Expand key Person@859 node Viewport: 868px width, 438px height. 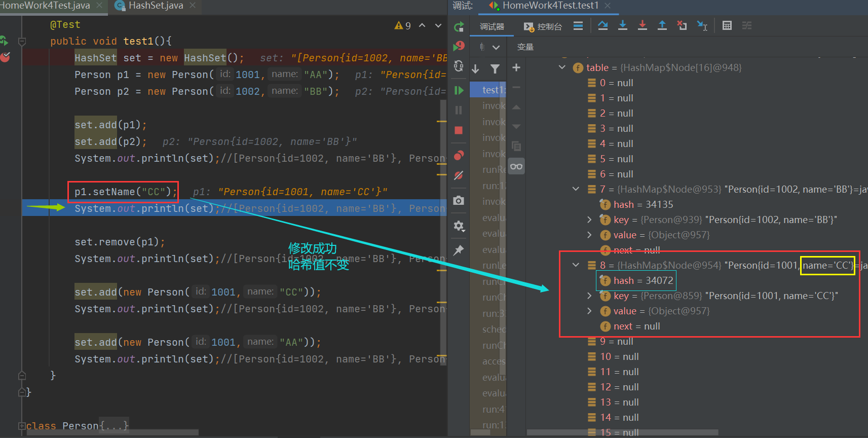coord(589,296)
